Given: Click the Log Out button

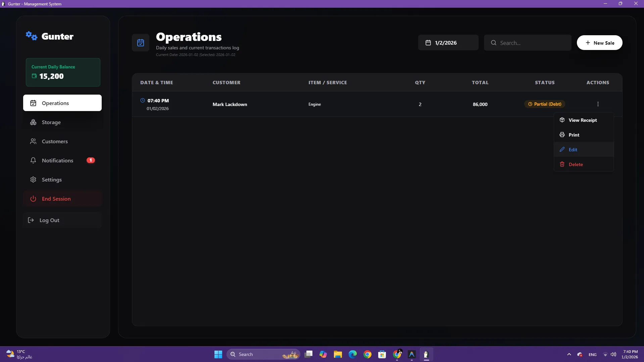Looking at the screenshot, I should (x=62, y=220).
